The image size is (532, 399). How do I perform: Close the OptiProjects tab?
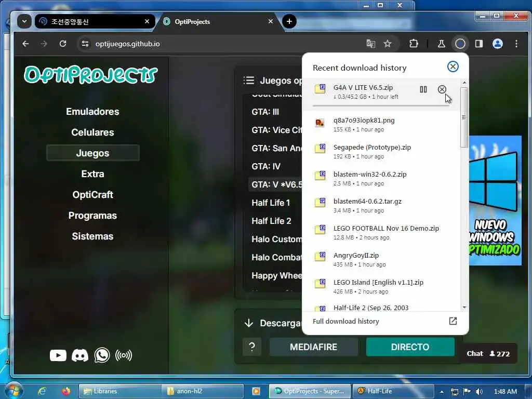coord(270,21)
